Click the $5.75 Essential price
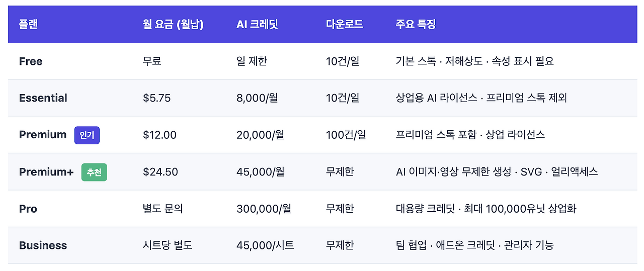 (157, 98)
